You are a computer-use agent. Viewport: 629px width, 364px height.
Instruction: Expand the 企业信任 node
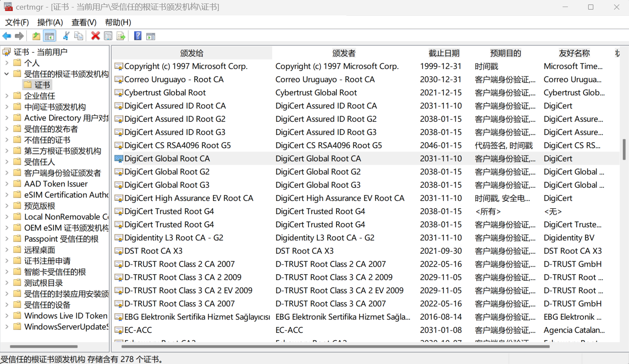coord(7,96)
